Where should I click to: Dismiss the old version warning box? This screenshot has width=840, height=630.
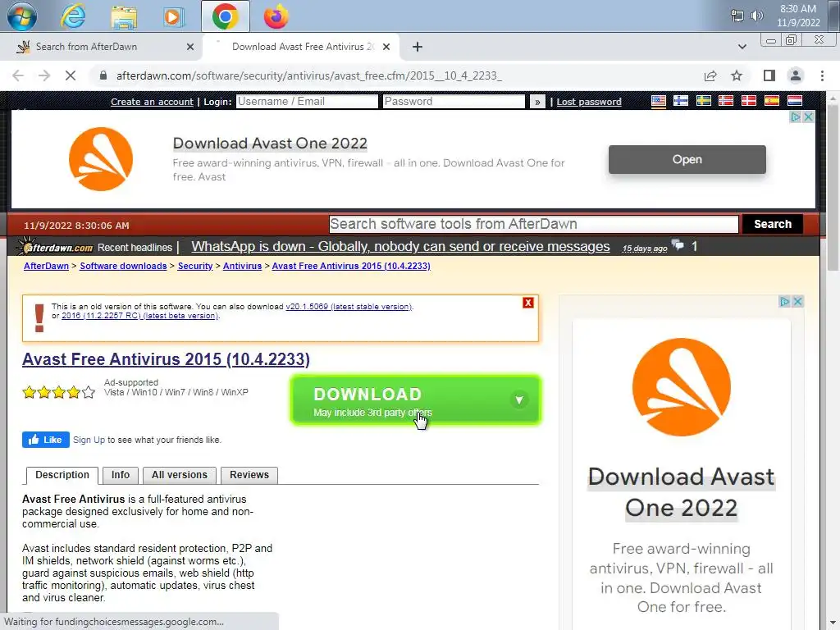528,303
